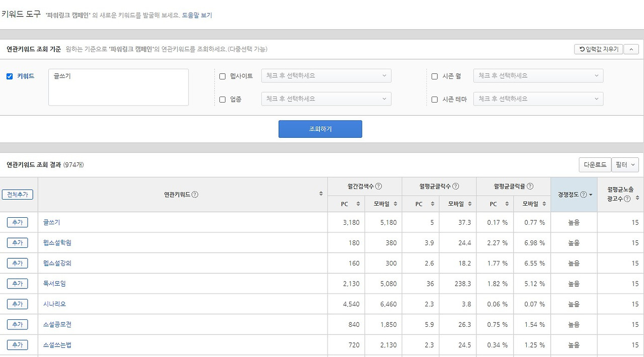Enable the 웹사이트 checkbox
This screenshot has width=644, height=357.
(222, 76)
